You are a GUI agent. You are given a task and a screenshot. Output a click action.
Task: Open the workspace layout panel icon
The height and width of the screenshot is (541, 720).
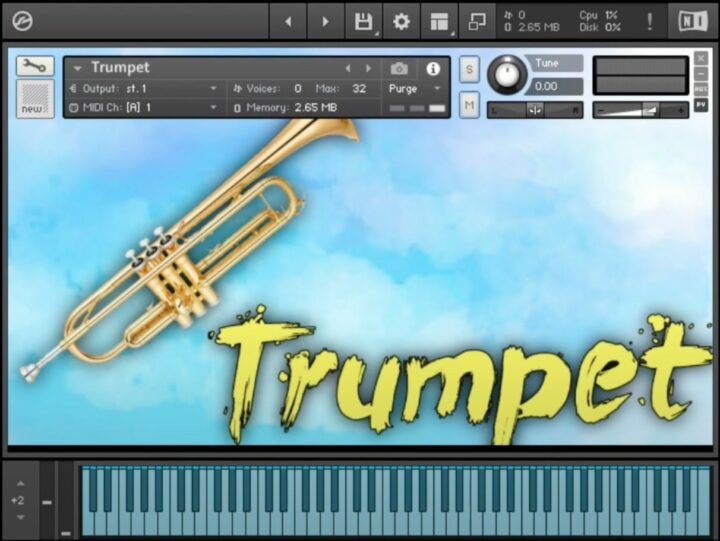coord(439,21)
